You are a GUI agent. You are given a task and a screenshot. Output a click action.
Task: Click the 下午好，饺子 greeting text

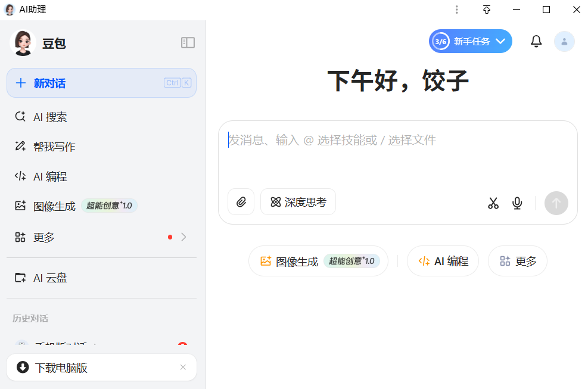[398, 80]
